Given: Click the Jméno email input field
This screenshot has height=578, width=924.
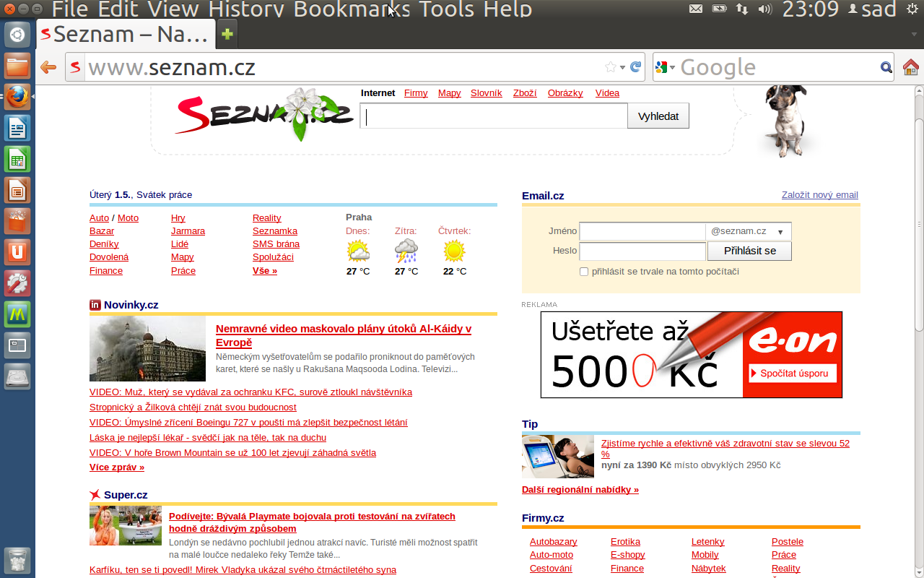Looking at the screenshot, I should pos(642,231).
